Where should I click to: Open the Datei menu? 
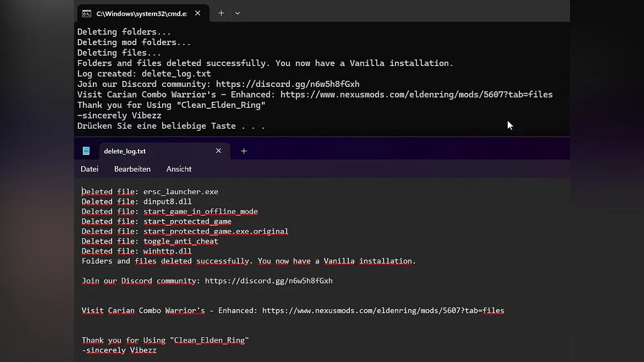coord(90,169)
